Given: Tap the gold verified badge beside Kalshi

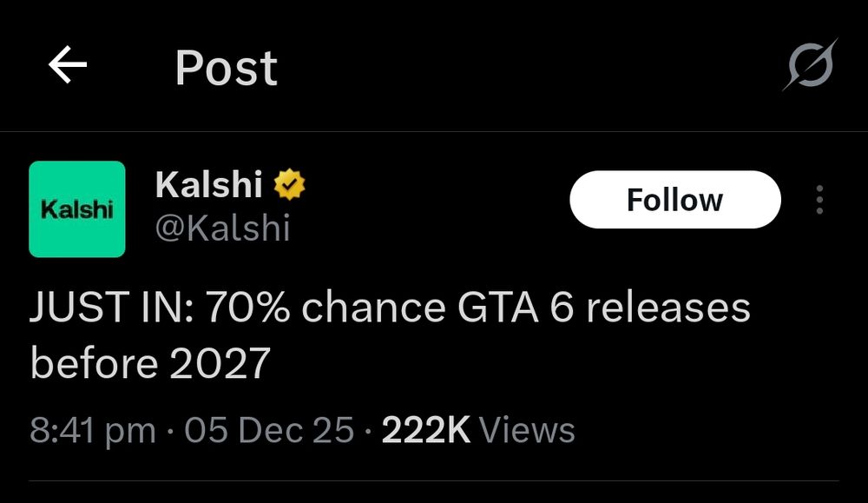Looking at the screenshot, I should (x=290, y=184).
